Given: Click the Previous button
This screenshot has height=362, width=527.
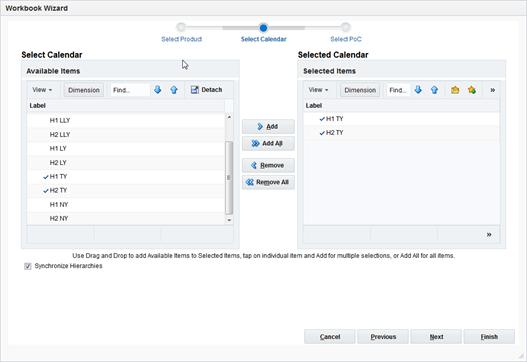Looking at the screenshot, I should [x=383, y=336].
